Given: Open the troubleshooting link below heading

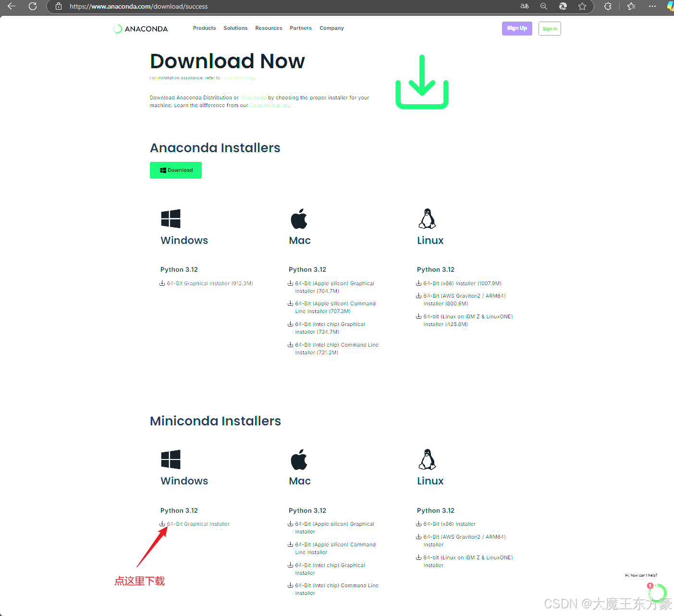Looking at the screenshot, I should tap(238, 78).
